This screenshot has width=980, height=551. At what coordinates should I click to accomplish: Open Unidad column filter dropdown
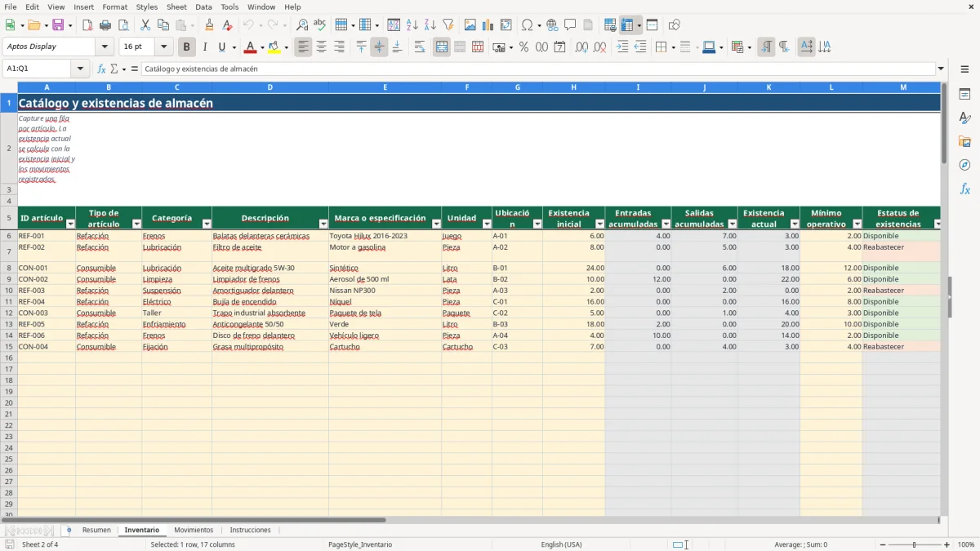[487, 224]
